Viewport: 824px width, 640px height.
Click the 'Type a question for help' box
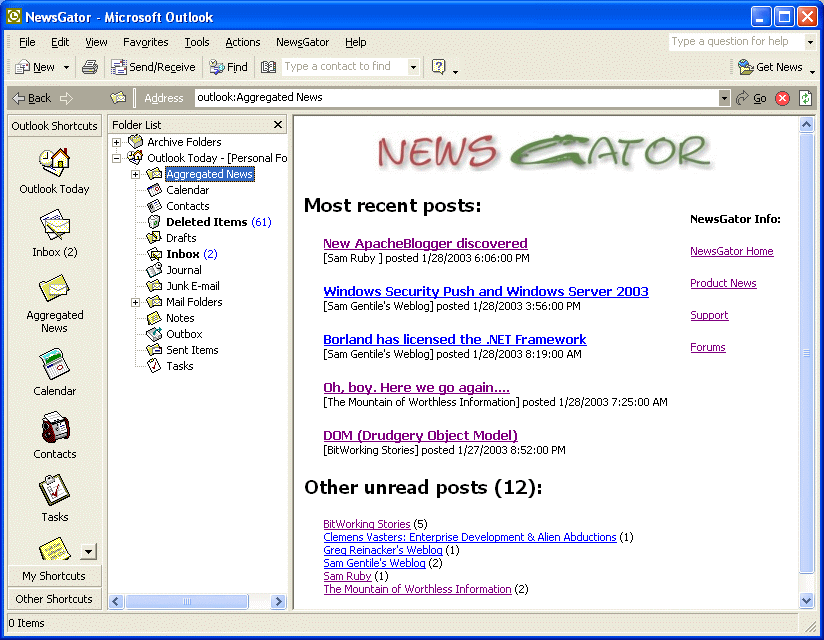pyautogui.click(x=737, y=42)
